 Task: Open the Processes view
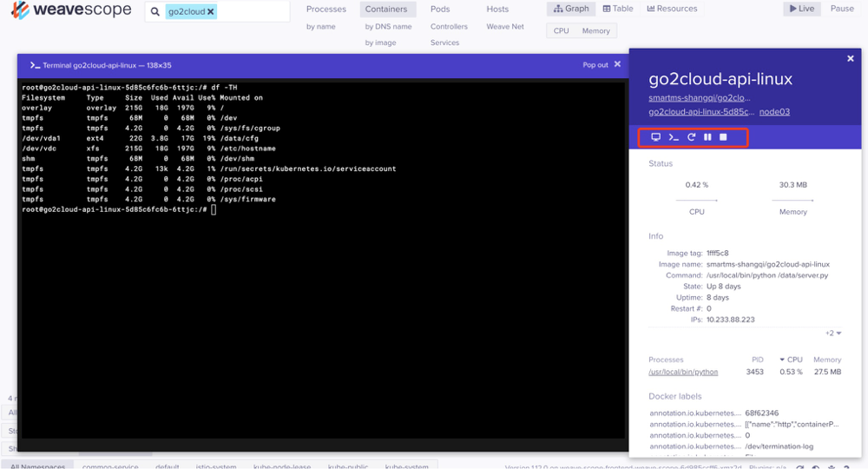(326, 9)
